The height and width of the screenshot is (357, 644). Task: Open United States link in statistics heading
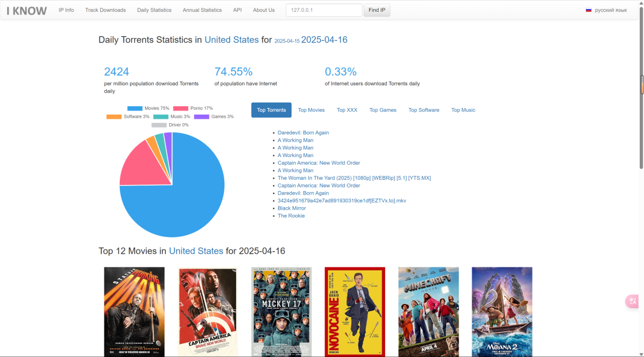pos(231,40)
